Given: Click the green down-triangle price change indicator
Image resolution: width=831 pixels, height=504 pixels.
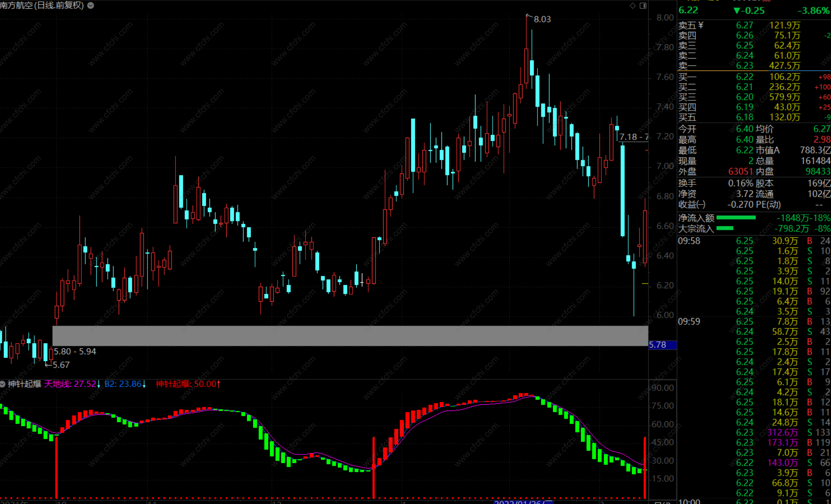Looking at the screenshot, I should click(x=737, y=10).
